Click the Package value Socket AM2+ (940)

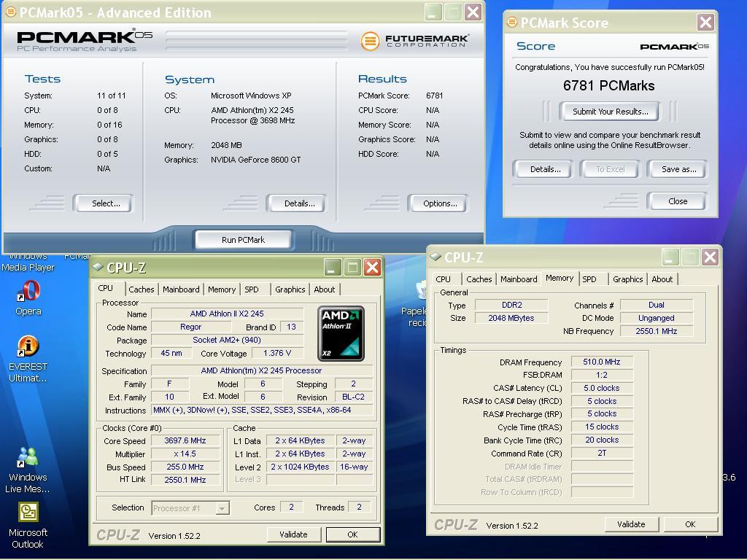click(227, 340)
